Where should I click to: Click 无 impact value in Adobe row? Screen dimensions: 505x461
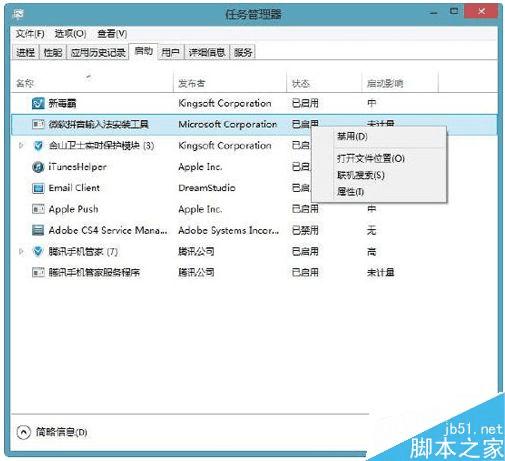click(371, 230)
